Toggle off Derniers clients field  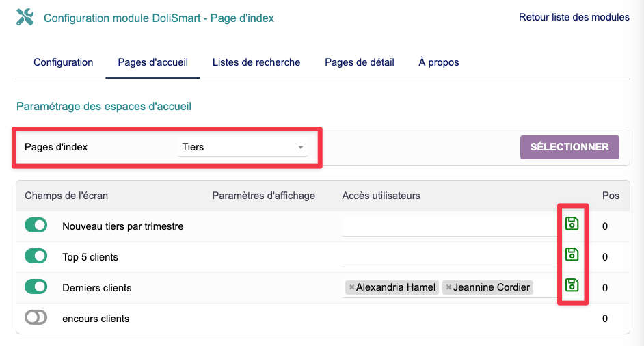[x=36, y=287]
